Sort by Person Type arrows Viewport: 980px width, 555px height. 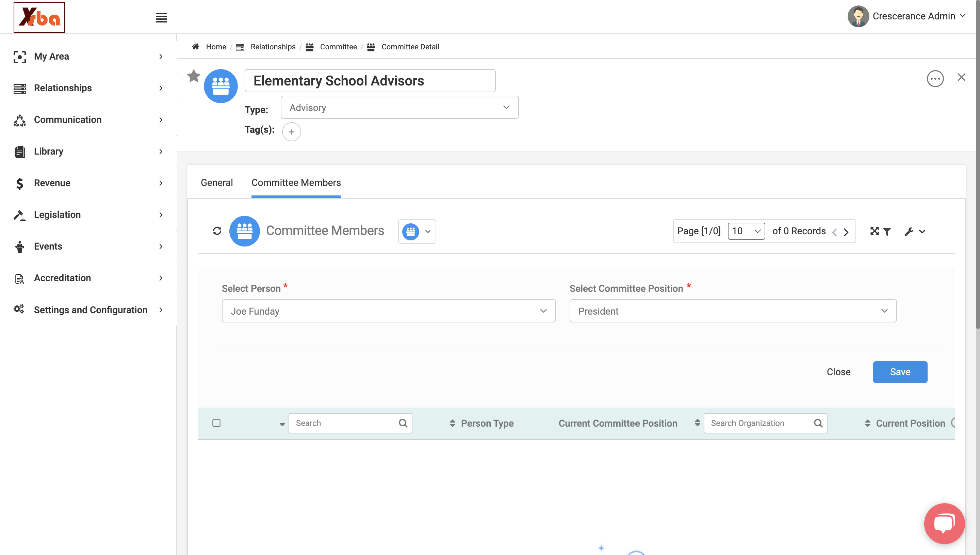452,423
